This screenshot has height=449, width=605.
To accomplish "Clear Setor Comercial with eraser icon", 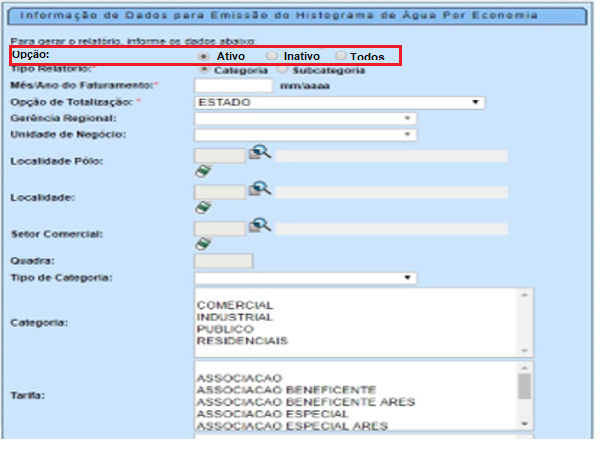I will click(203, 244).
